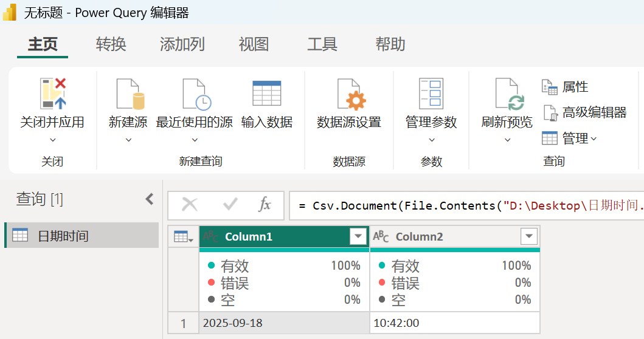Click Column2 error (错误) 0% stat
The width and height of the screenshot is (644, 339).
point(455,283)
